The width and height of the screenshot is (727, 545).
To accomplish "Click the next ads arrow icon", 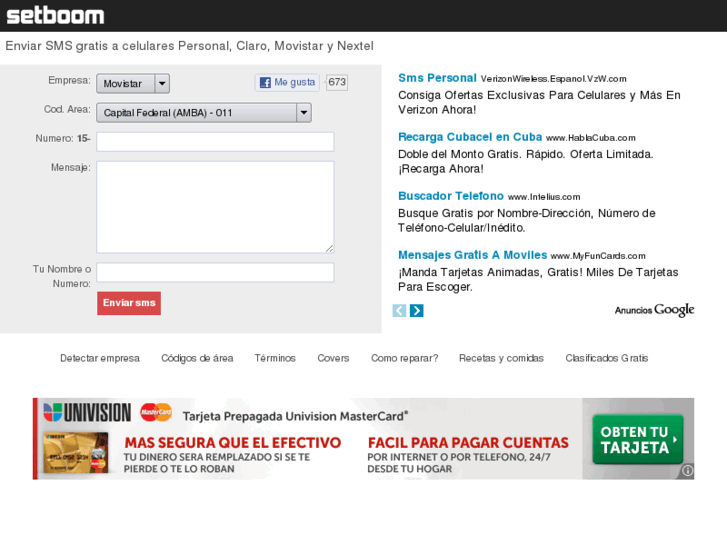I will click(416, 310).
